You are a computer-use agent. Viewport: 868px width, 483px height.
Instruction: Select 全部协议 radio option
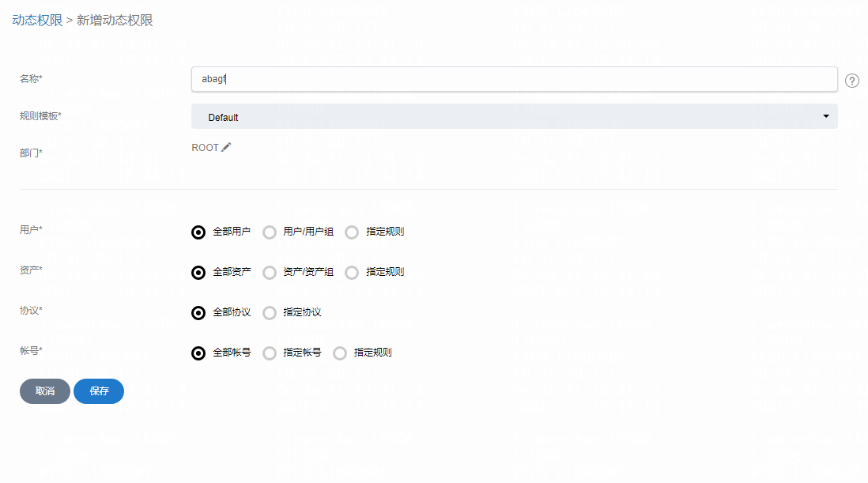click(x=198, y=312)
